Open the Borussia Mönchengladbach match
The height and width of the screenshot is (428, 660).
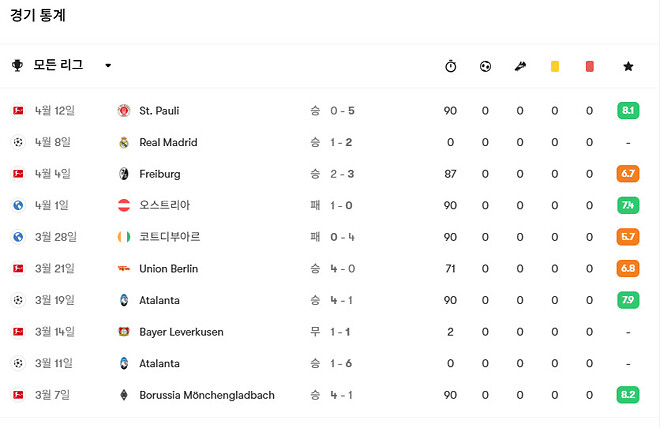(207, 395)
